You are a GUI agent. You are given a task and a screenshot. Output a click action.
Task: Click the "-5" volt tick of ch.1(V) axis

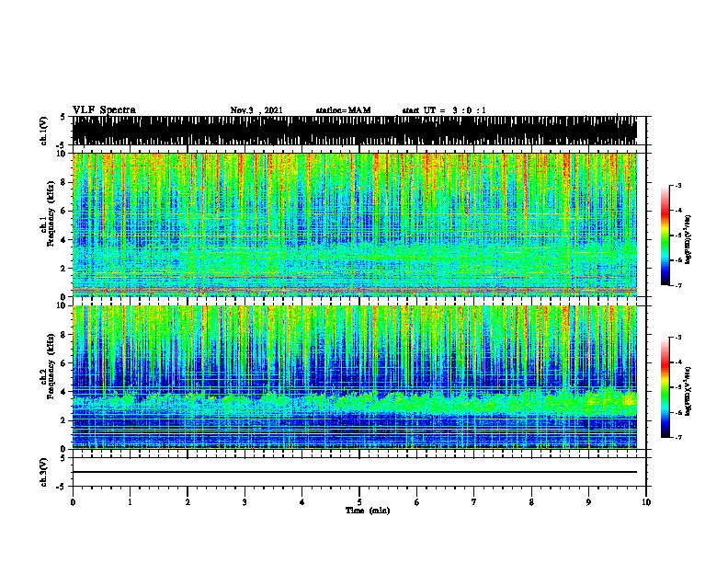point(62,145)
